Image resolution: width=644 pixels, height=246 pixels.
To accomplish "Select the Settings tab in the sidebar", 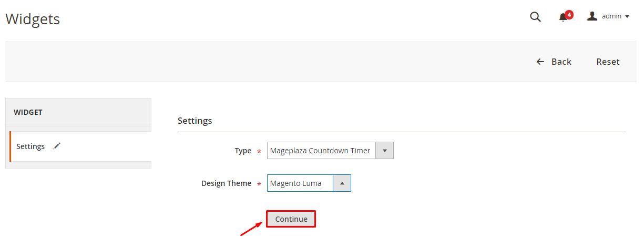I will 30,146.
